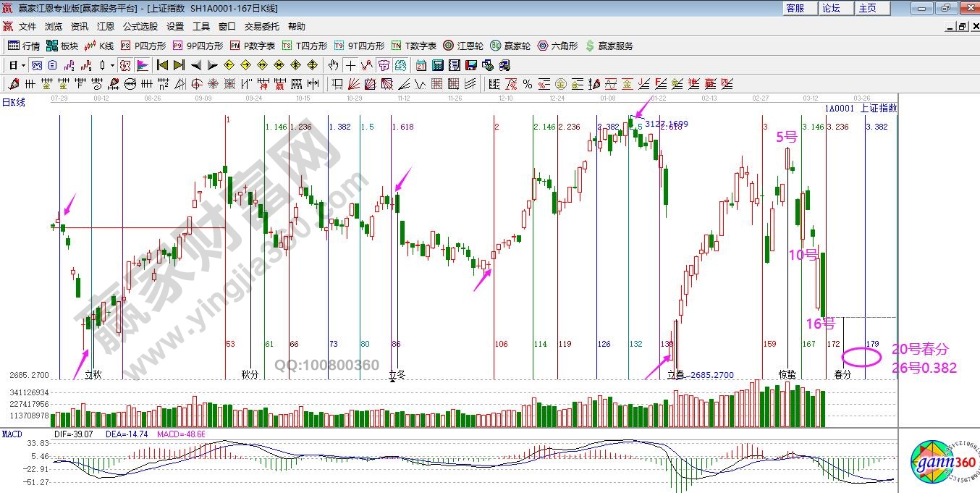Open the 交易委托 menu
The height and width of the screenshot is (493, 980).
pos(261,27)
